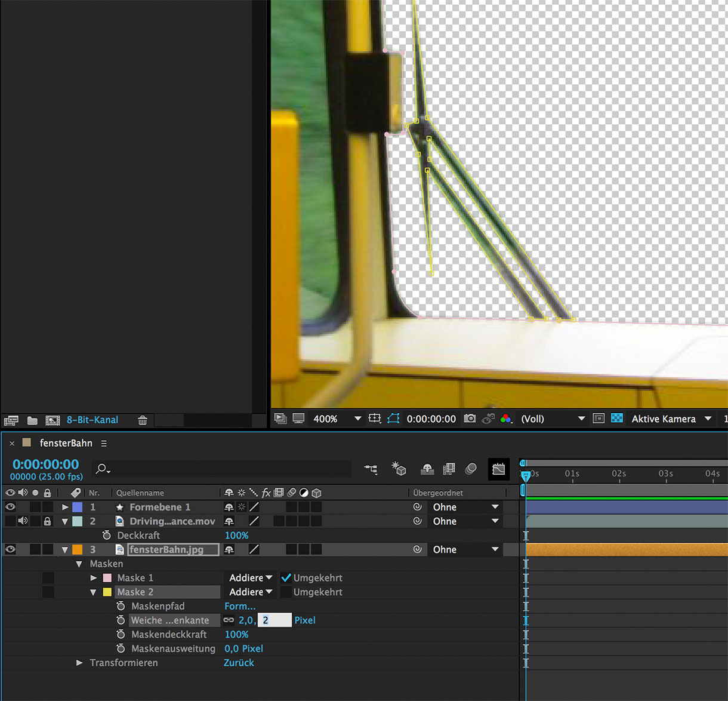The width and height of the screenshot is (728, 701).
Task: Toggle the Umgekehrt checkbox for Maske 1
Action: click(286, 578)
